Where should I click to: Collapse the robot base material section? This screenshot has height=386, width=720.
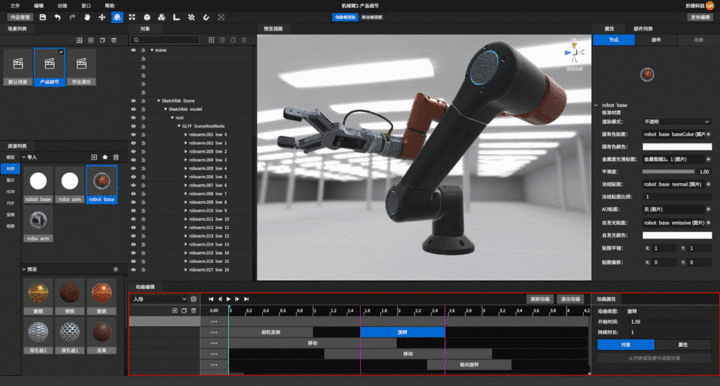(596, 105)
